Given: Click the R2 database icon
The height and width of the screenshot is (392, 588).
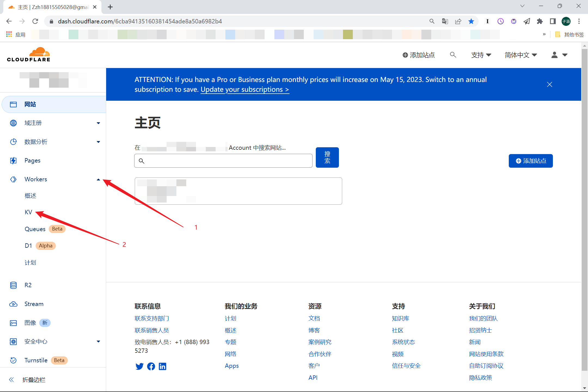Looking at the screenshot, I should 13,285.
